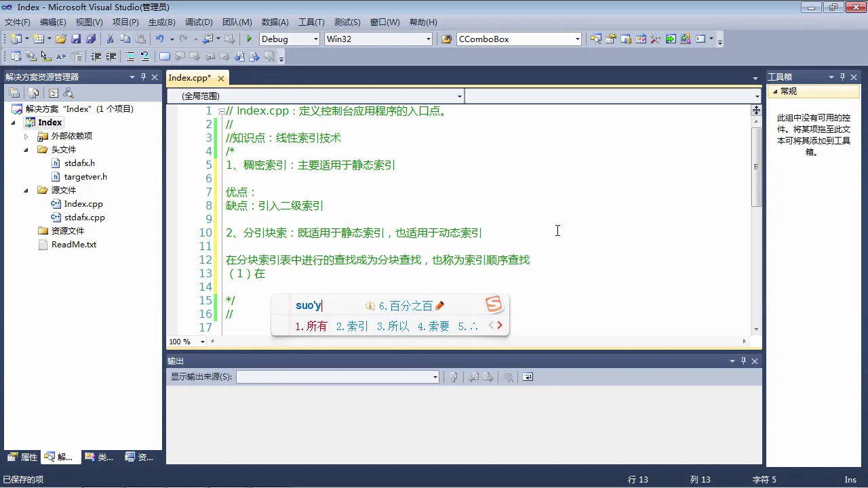Switch to the 属性 bottom tab
Image resolution: width=868 pixels, height=488 pixels.
(22, 457)
